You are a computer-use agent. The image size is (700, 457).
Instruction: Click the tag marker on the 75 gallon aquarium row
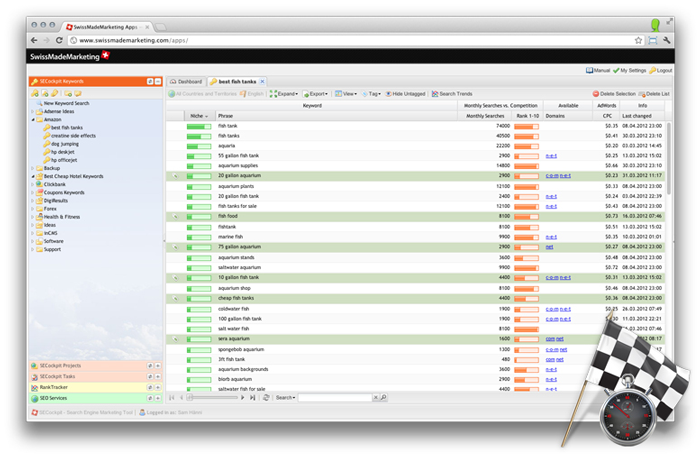pyautogui.click(x=175, y=247)
